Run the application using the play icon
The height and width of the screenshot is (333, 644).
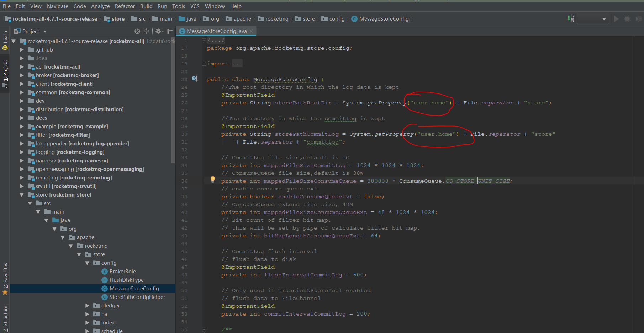(616, 18)
